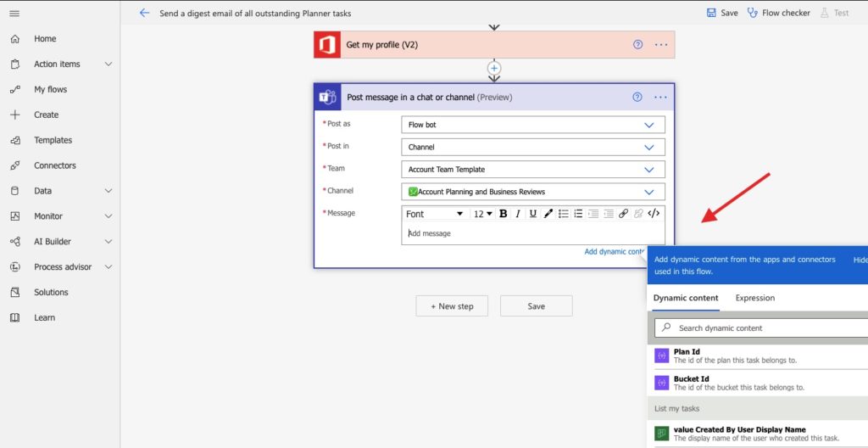Open the Font dropdown

(x=435, y=214)
